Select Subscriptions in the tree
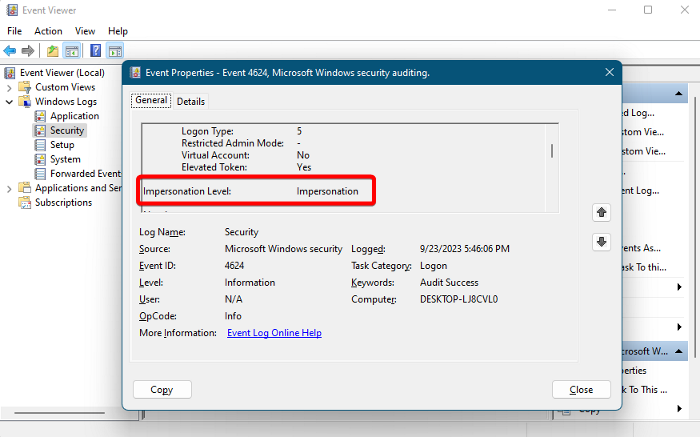 click(63, 203)
